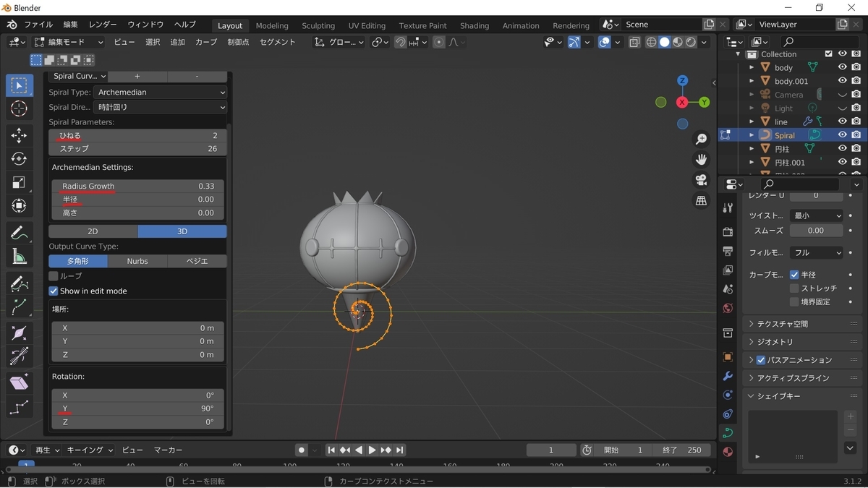
Task: Open the Material properties tab icon
Action: point(728,452)
